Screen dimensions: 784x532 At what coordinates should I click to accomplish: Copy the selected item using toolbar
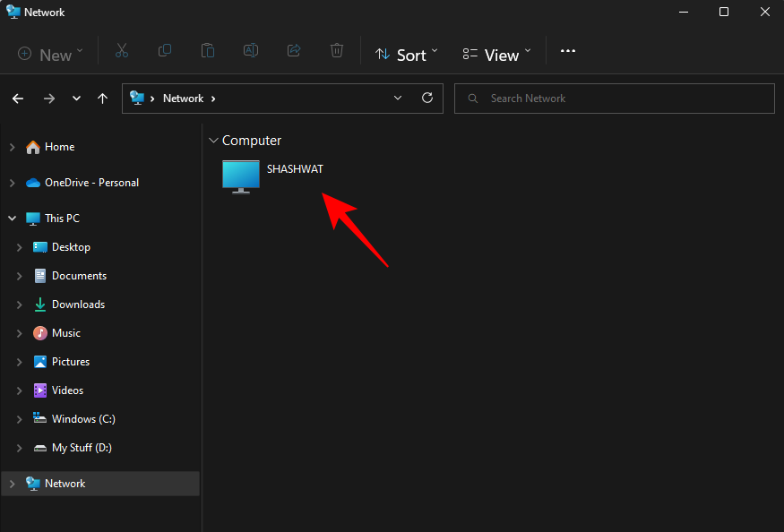pyautogui.click(x=164, y=51)
